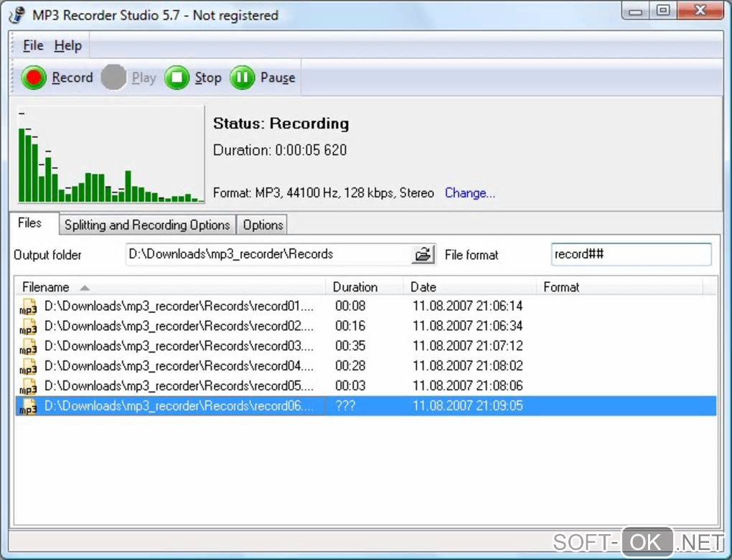
Task: Sort by the Duration column header
Action: [364, 286]
